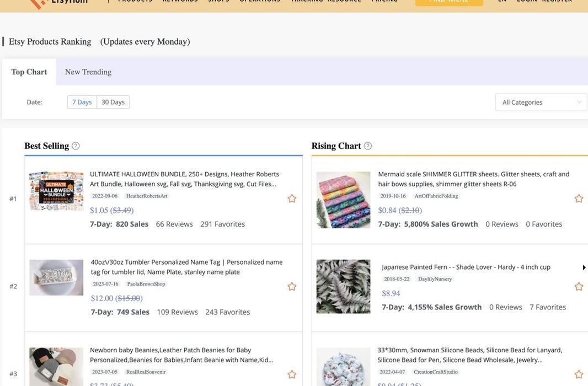
Task: Favorite the Japanese Painted Fern using its star
Action: pos(579,286)
